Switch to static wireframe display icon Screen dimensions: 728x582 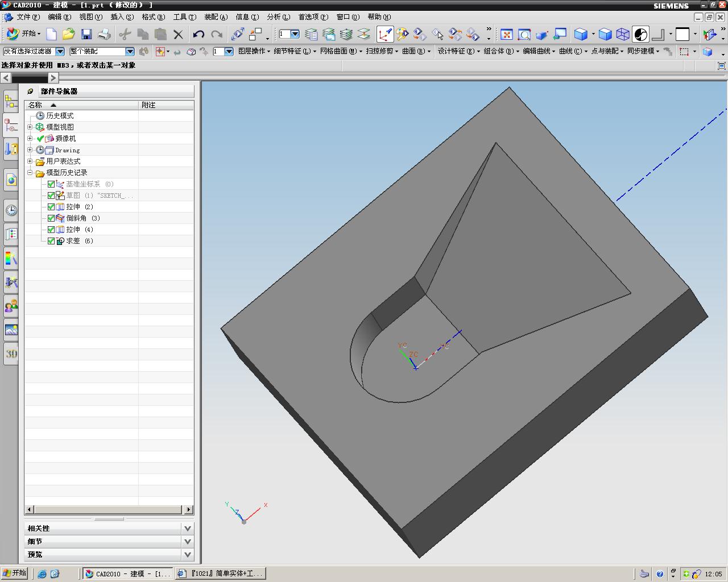623,35
